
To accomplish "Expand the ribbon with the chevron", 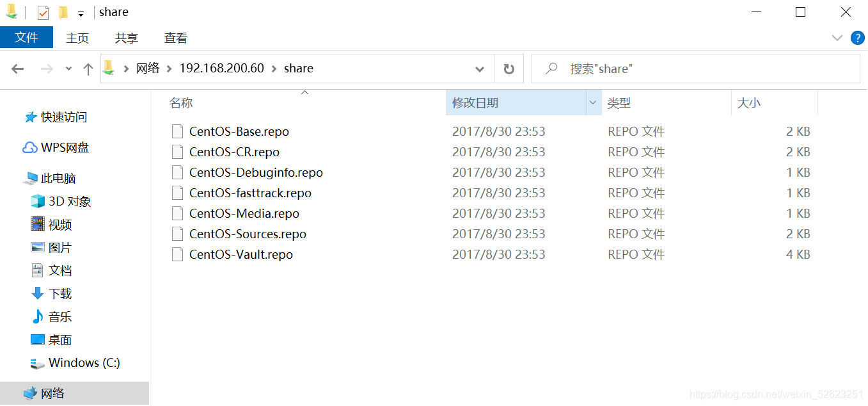I will [x=837, y=38].
